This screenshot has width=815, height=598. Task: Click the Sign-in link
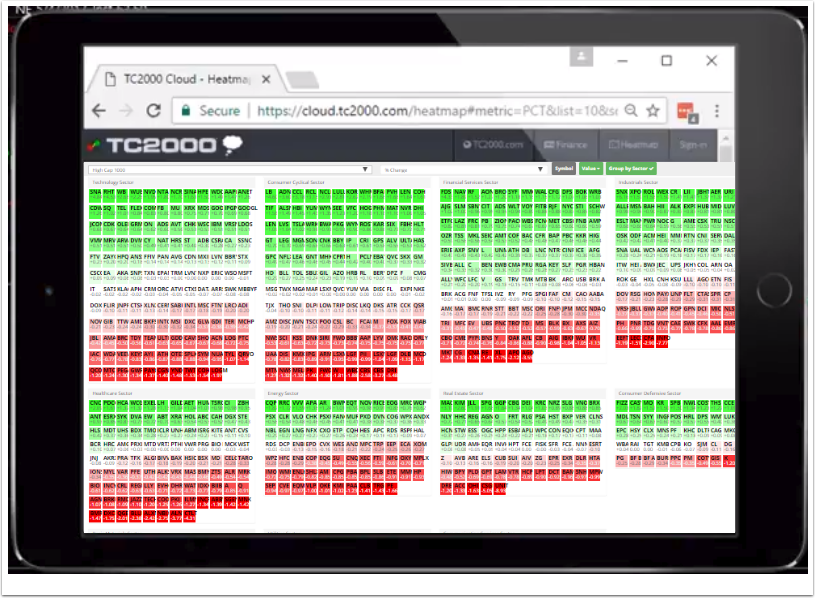[693, 144]
